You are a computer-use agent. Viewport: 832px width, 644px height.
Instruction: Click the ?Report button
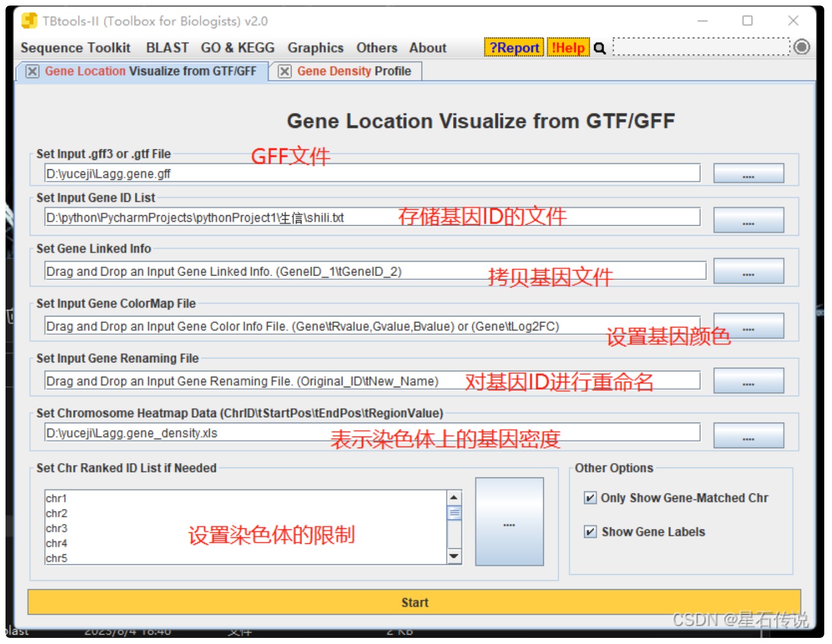pyautogui.click(x=514, y=48)
